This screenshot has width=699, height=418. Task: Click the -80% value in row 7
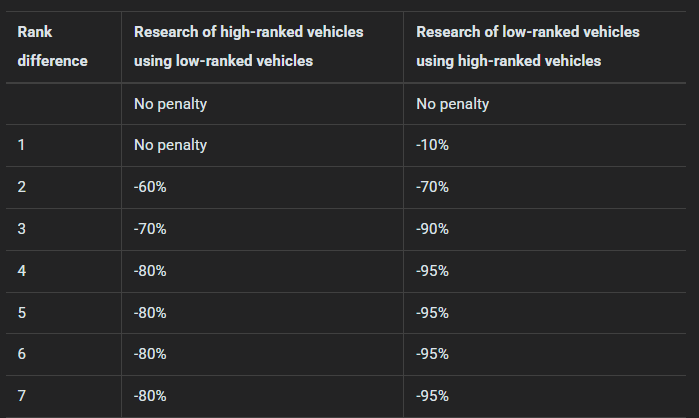150,396
